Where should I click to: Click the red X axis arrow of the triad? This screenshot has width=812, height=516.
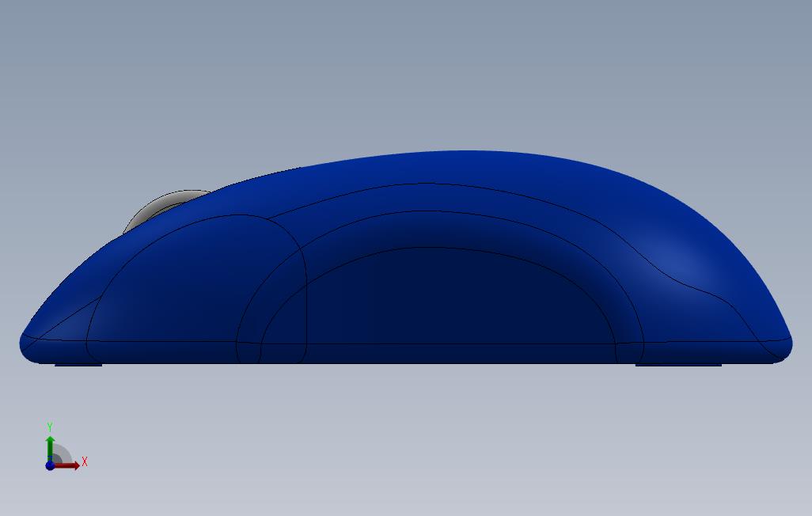(x=66, y=465)
